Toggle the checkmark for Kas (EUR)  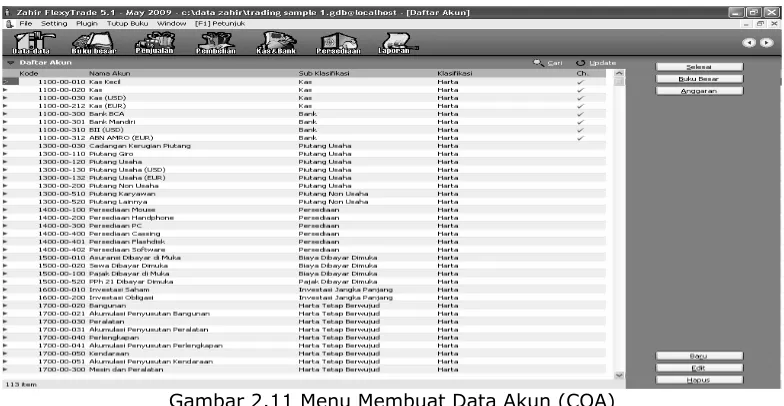coord(580,106)
